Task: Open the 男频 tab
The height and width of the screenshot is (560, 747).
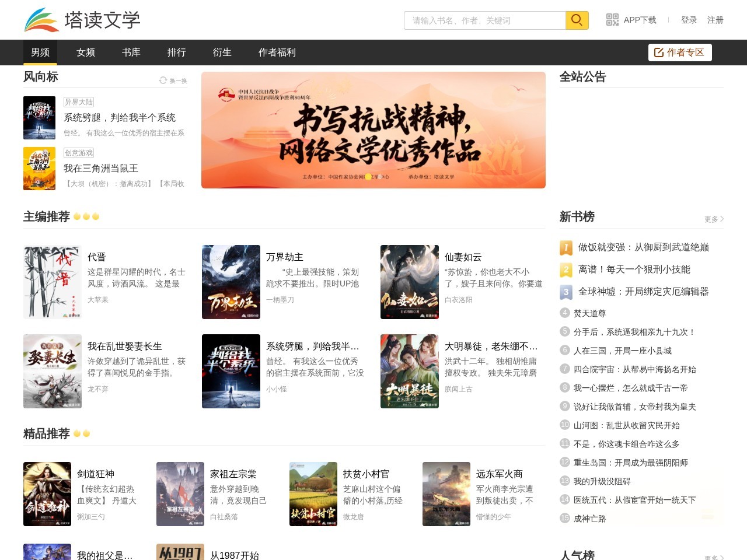Action: click(40, 52)
